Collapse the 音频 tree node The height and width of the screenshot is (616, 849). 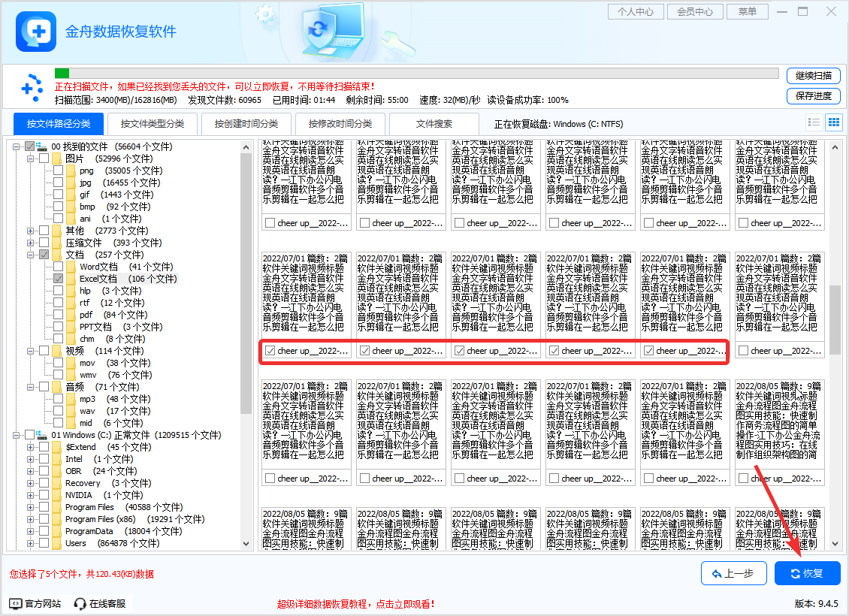tap(30, 387)
